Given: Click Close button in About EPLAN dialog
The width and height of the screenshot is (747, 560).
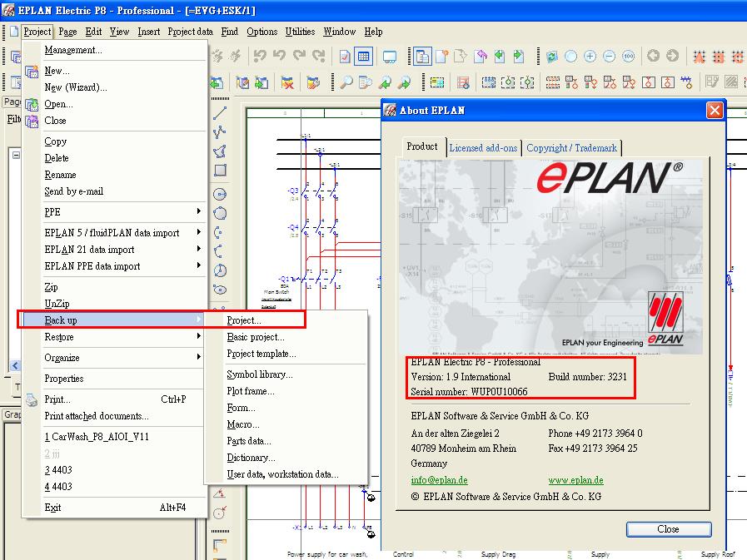Looking at the screenshot, I should click(669, 529).
